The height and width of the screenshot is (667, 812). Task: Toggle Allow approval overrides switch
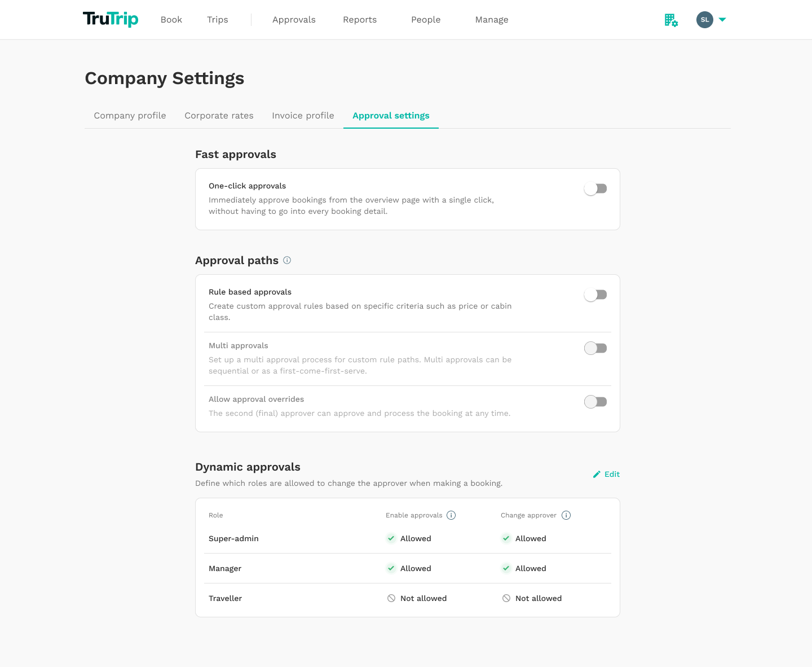tap(595, 402)
